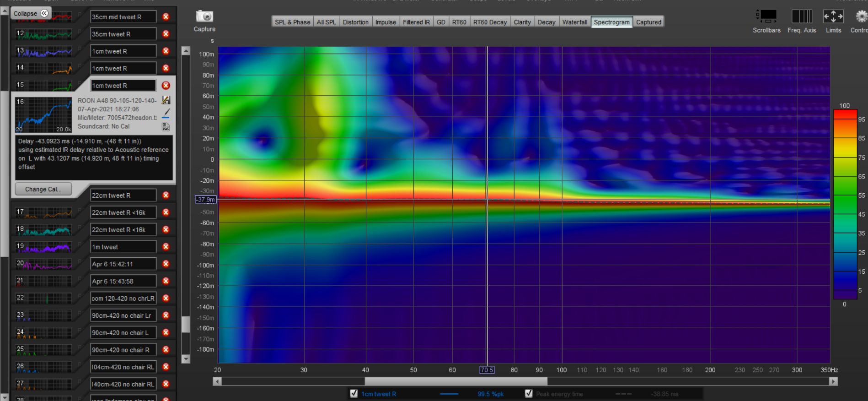Screen dimensions: 868x401
Task: Open the Freq. Axis toggle icon
Action: (x=802, y=16)
